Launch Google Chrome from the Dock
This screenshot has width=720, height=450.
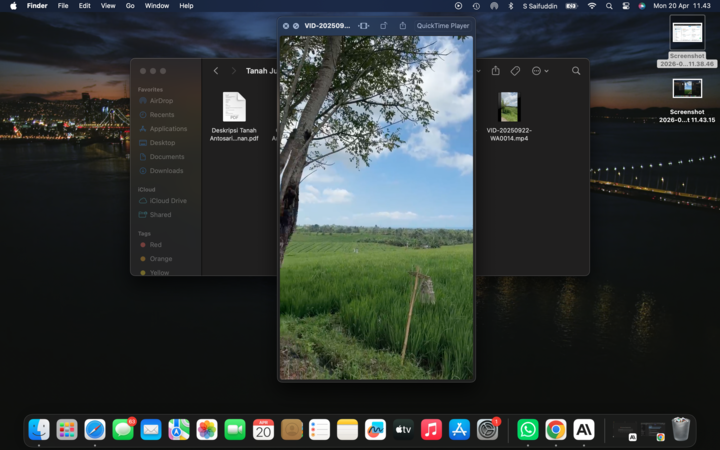pyautogui.click(x=555, y=429)
